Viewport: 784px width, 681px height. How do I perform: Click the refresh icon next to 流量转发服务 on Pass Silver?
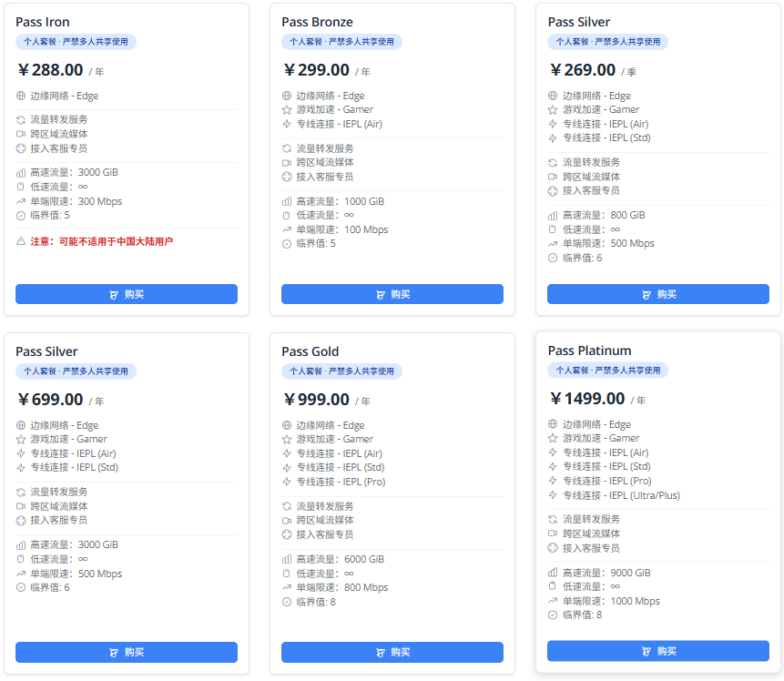point(553,162)
